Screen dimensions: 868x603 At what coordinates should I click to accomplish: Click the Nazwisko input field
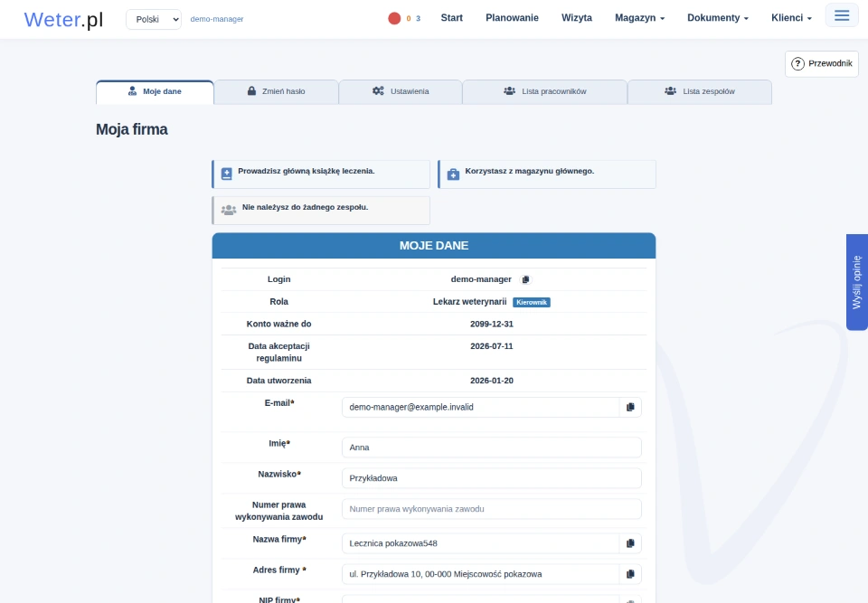tap(492, 478)
